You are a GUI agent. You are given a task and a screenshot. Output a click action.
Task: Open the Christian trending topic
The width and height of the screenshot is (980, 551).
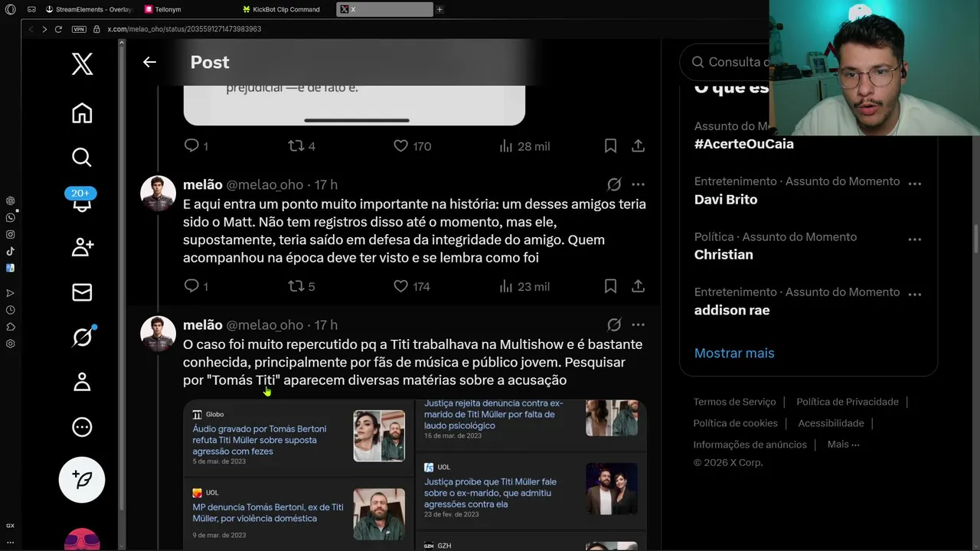[x=724, y=254]
